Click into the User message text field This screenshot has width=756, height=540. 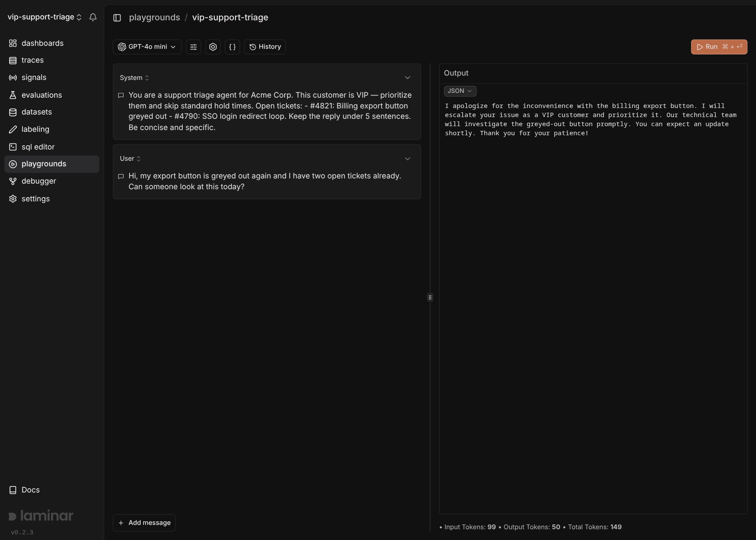pyautogui.click(x=270, y=181)
